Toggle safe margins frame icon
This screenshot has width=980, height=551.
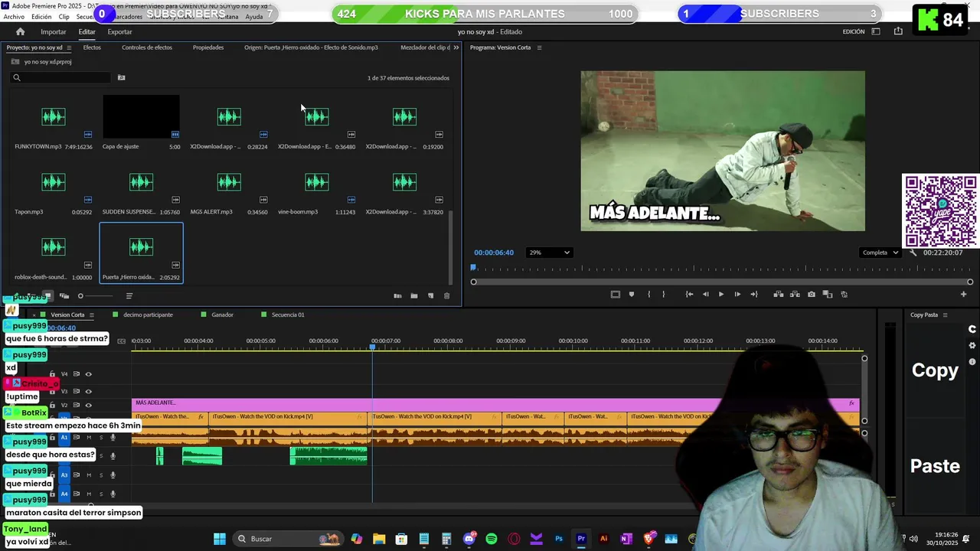[615, 294]
